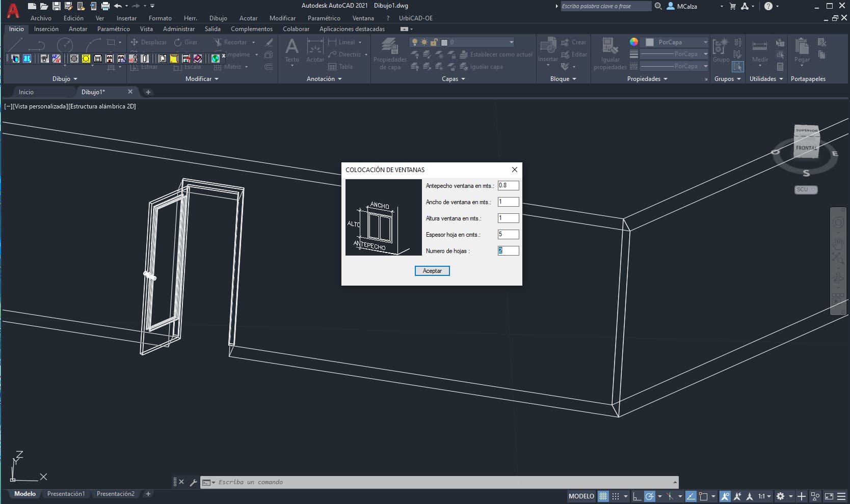Click the Undo arrow icon
This screenshot has height=504, width=850.
(x=118, y=6)
